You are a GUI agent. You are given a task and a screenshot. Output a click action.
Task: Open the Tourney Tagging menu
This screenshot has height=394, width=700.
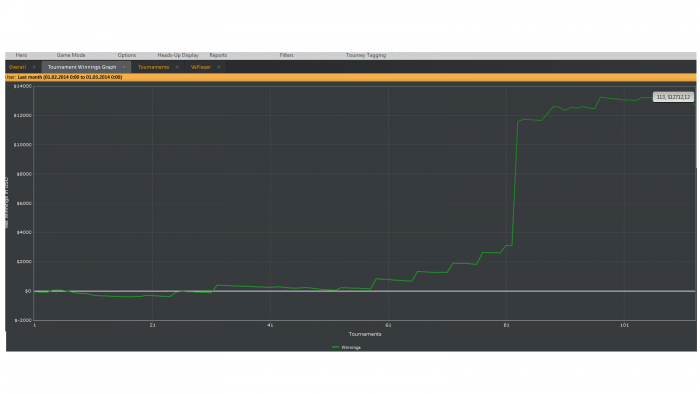pos(366,55)
